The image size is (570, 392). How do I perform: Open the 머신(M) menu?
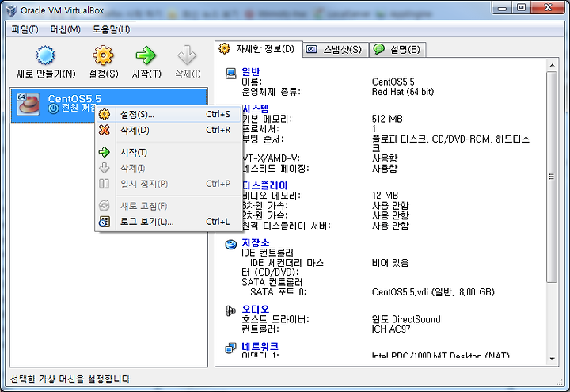[66, 29]
